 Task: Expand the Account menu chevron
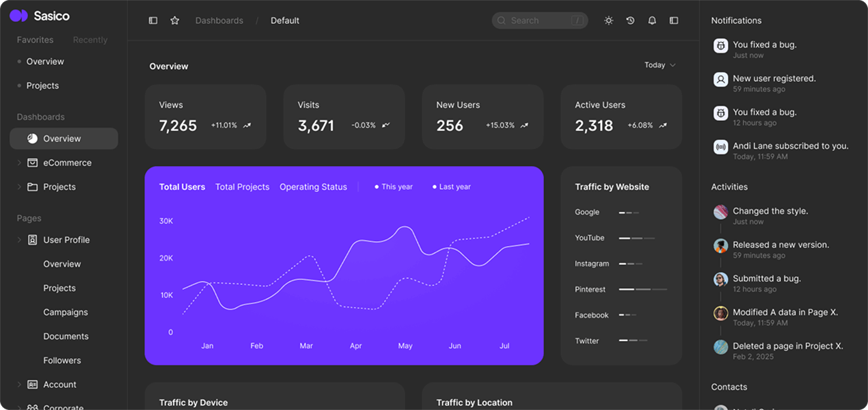19,385
